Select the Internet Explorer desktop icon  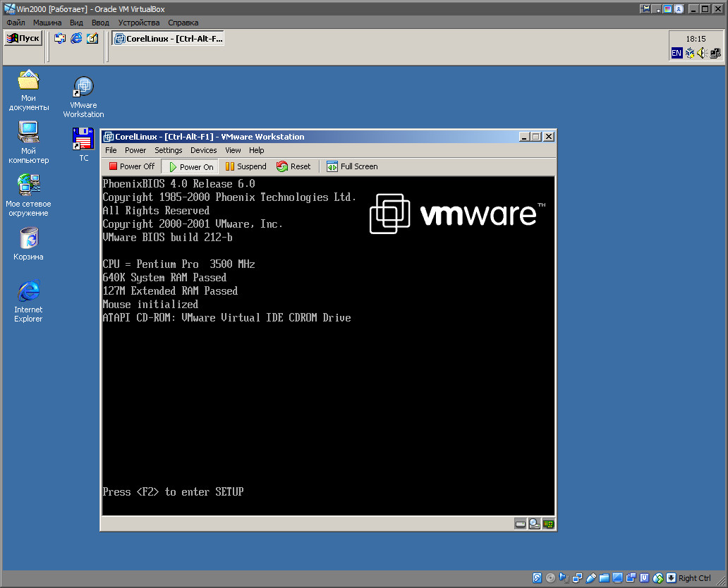(28, 301)
